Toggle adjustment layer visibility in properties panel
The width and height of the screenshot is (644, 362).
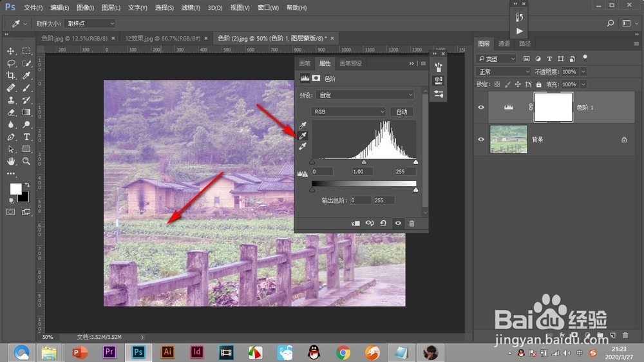click(398, 223)
